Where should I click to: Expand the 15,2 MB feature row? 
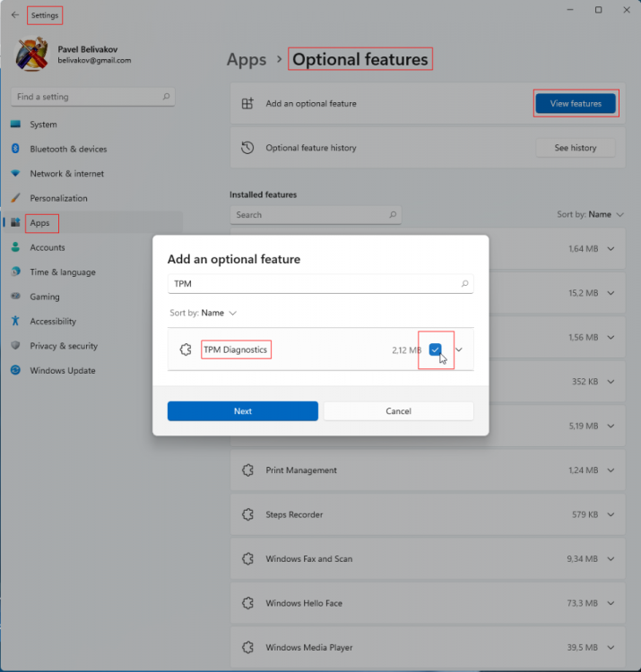(611, 293)
